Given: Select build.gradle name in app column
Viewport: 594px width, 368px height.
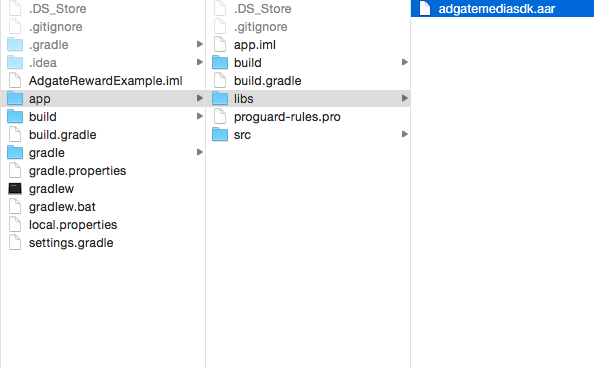Looking at the screenshot, I should tap(267, 81).
